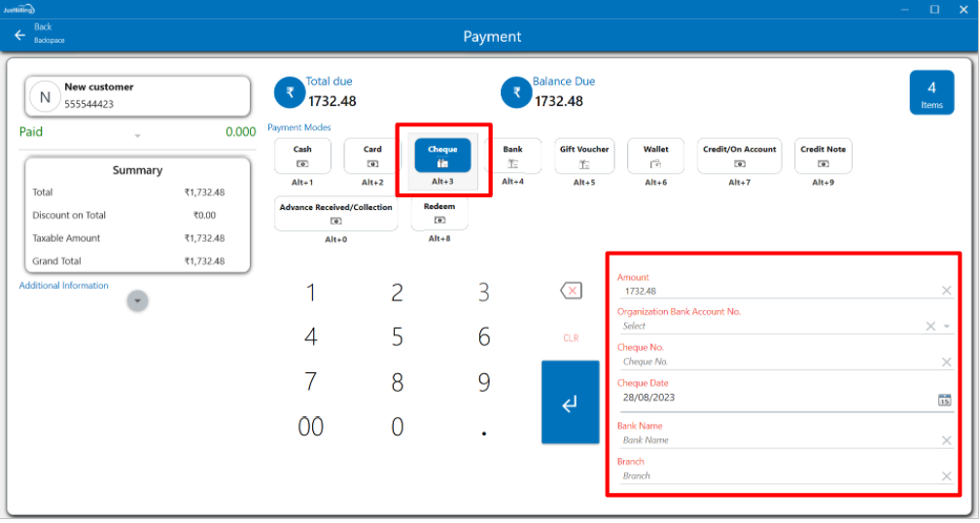
Task: Expand Organization Bank Account No. dropdown
Action: [x=947, y=327]
